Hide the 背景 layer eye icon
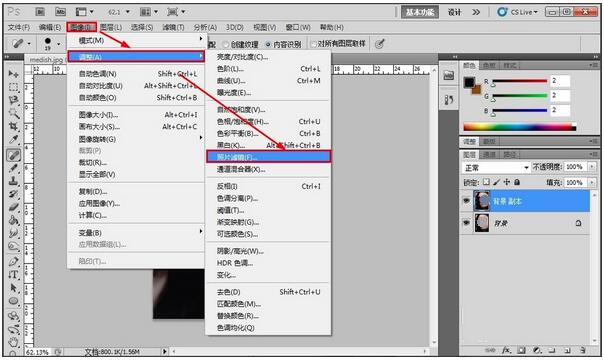Viewport: 604px width, 361px height. pos(466,223)
